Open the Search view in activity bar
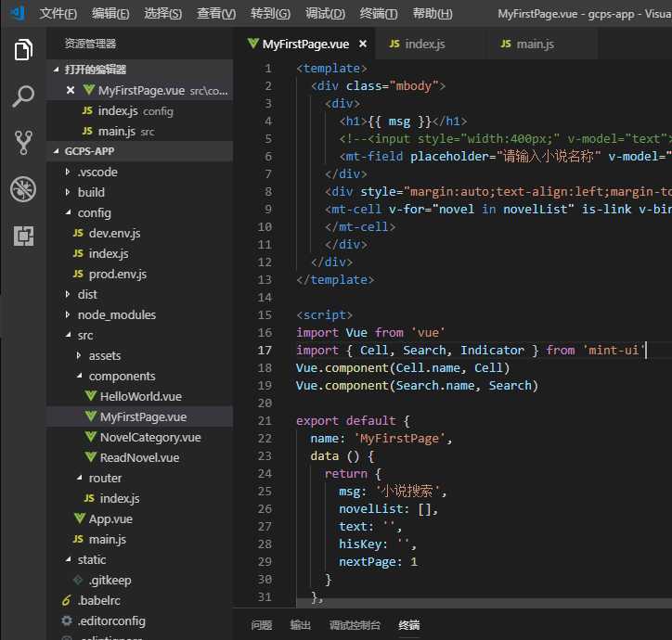This screenshot has width=672, height=640. (23, 96)
